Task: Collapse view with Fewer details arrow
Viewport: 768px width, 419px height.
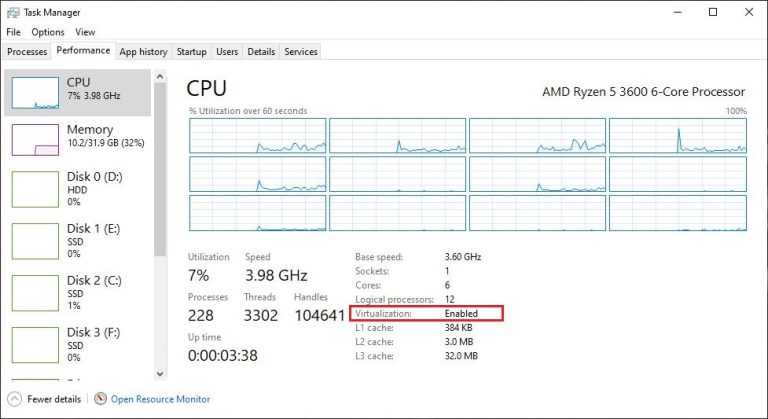Action: click(x=13, y=399)
